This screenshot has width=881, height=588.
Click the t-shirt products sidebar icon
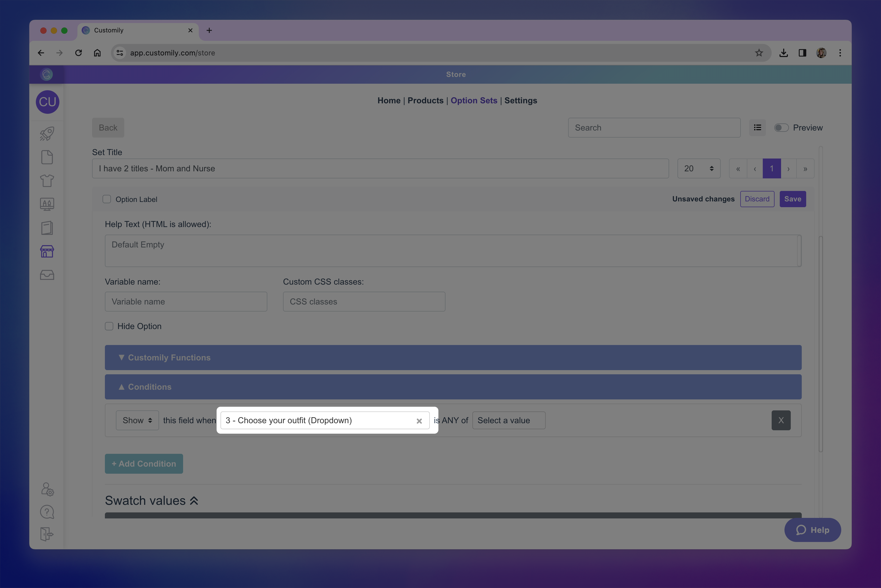47,181
